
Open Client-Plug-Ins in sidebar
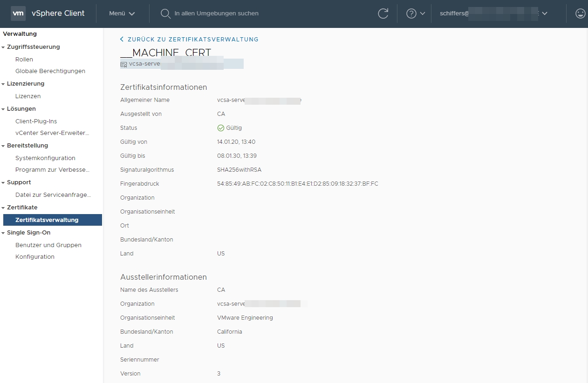pyautogui.click(x=36, y=121)
